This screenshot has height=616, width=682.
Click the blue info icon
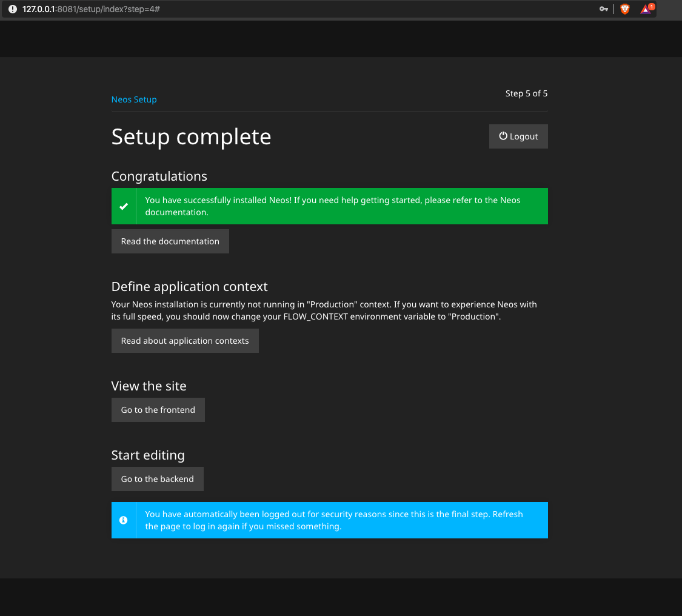tap(124, 520)
